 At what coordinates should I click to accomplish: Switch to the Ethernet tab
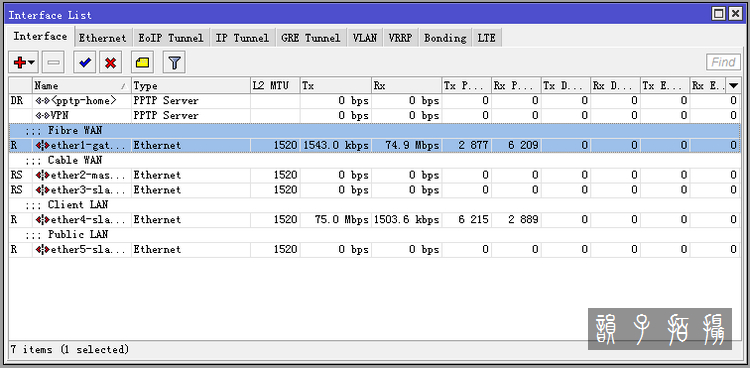point(102,38)
